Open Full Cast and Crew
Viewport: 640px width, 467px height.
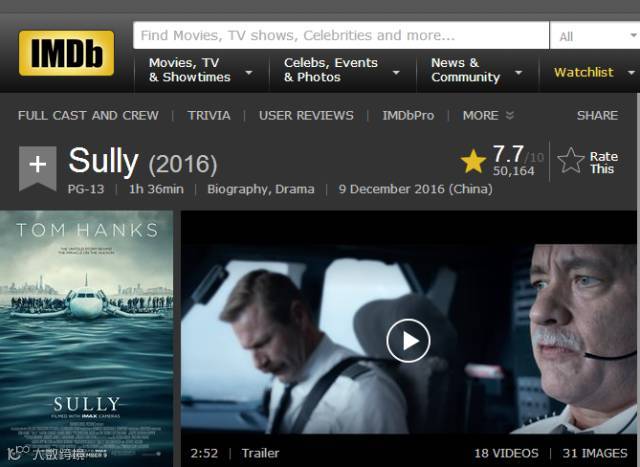(88, 116)
